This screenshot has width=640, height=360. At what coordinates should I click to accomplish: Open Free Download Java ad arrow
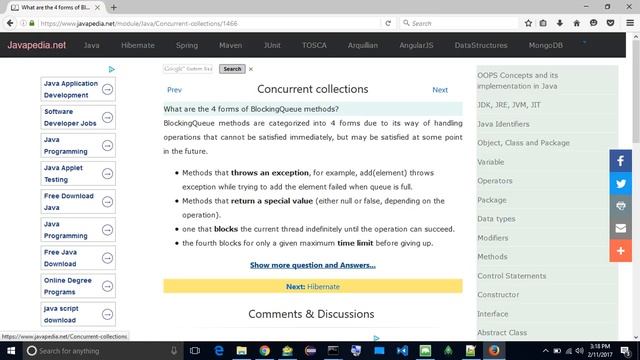[107, 202]
